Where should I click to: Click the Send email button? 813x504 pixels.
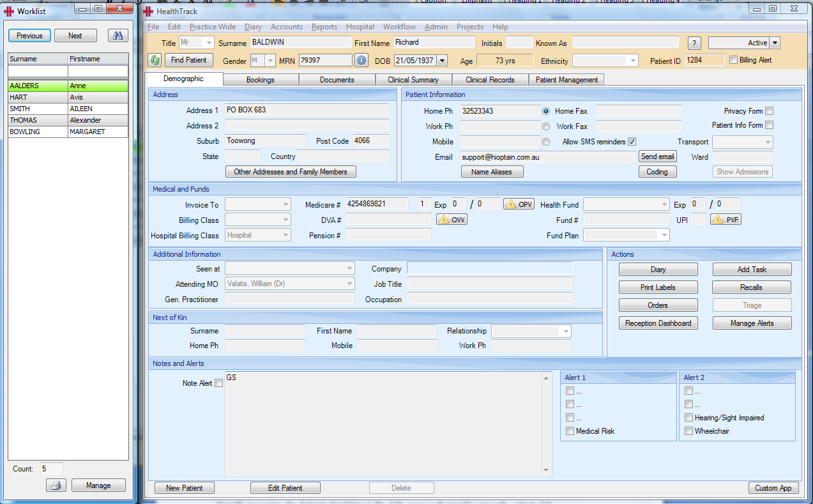pyautogui.click(x=657, y=157)
